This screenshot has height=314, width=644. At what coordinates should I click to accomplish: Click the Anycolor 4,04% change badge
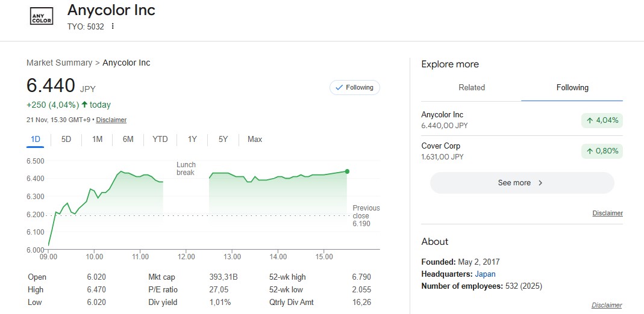click(602, 120)
